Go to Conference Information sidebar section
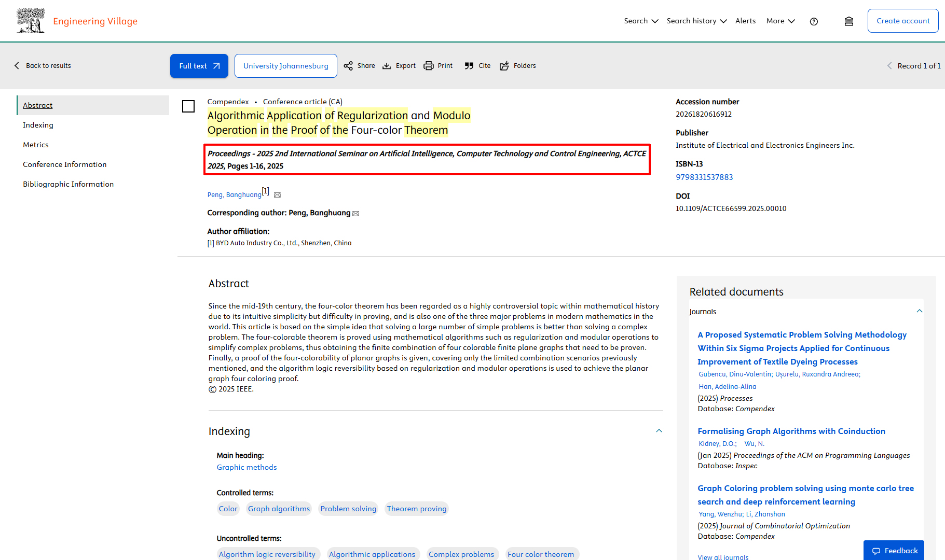 click(65, 164)
